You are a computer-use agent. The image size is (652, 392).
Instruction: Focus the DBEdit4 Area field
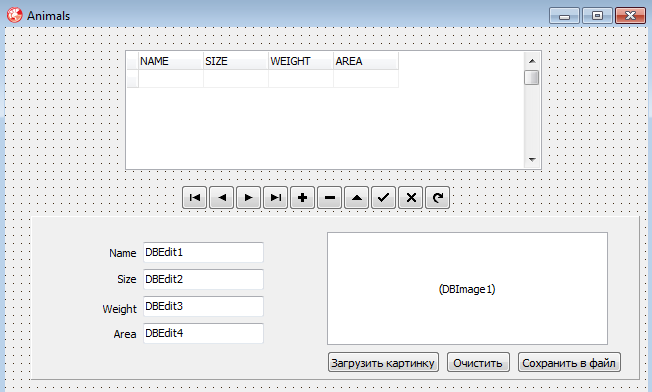(x=203, y=333)
